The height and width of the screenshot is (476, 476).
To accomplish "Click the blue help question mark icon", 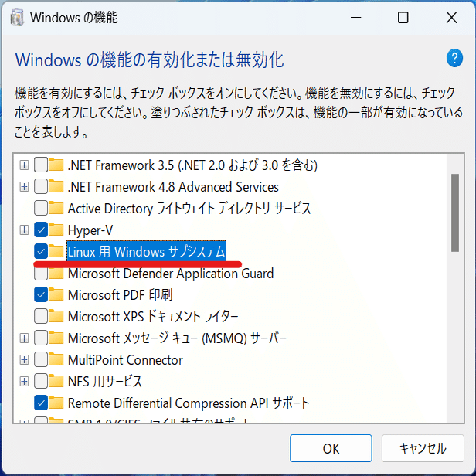I will (x=454, y=59).
